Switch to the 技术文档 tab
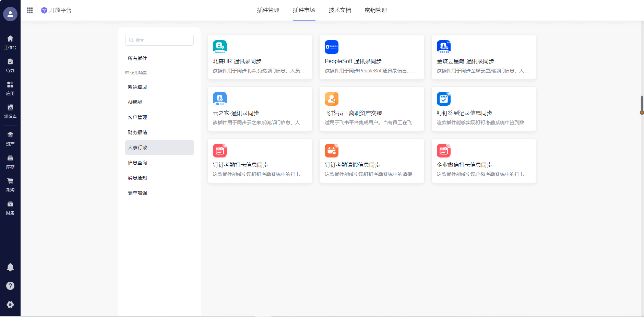Screen dimensions: 644x317 pyautogui.click(x=340, y=10)
